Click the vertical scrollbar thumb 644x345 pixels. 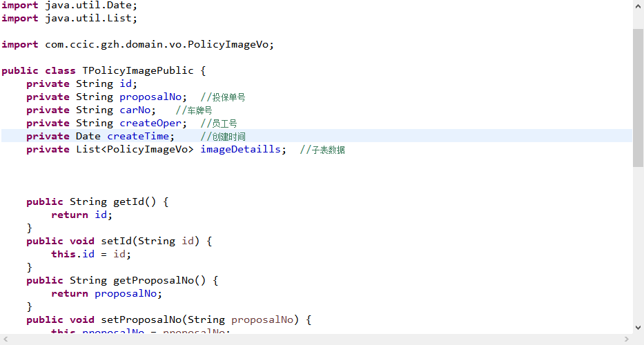pyautogui.click(x=638, y=98)
